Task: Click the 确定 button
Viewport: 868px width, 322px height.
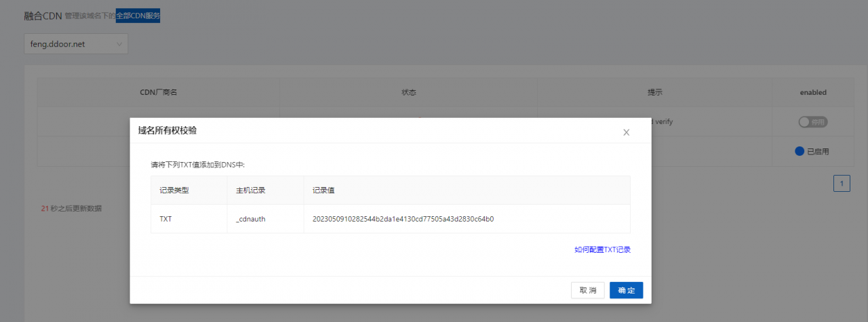Action: (x=626, y=290)
